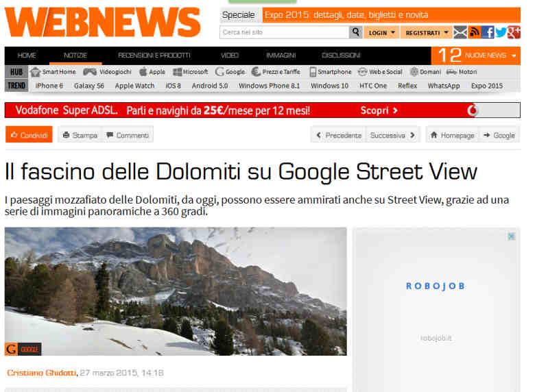Open the Android 5.0 trend link

pos(210,86)
